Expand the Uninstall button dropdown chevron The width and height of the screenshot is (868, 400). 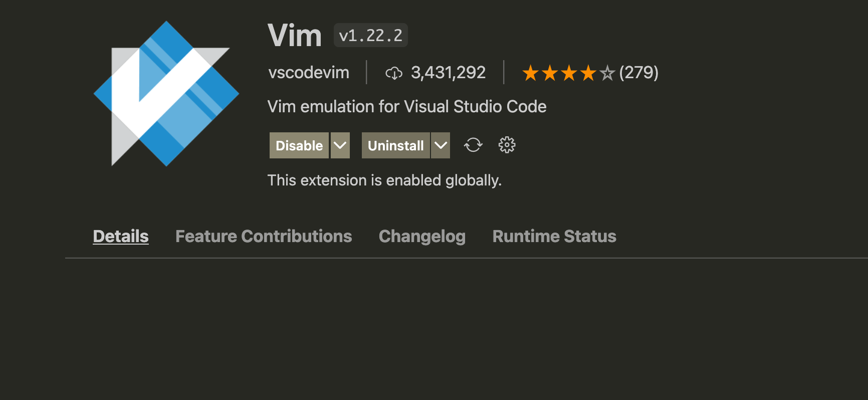(441, 145)
